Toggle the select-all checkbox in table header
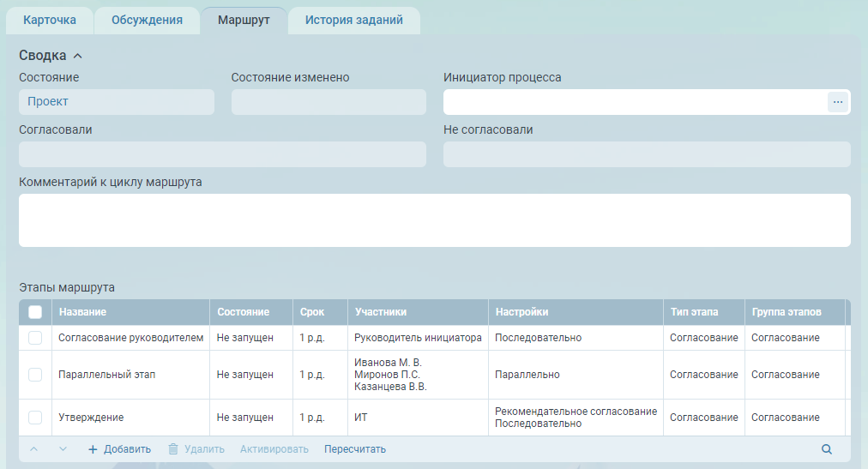The width and height of the screenshot is (868, 469). tap(35, 312)
